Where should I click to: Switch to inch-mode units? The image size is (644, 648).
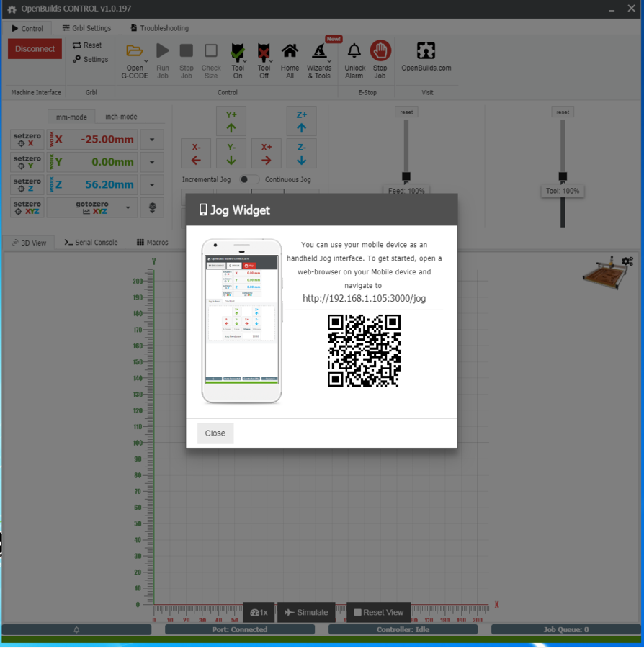(121, 117)
